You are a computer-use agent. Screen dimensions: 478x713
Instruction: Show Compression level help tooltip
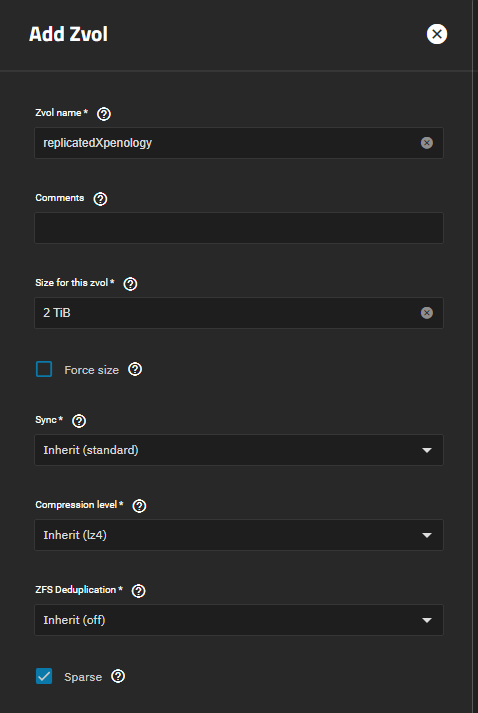(139, 506)
